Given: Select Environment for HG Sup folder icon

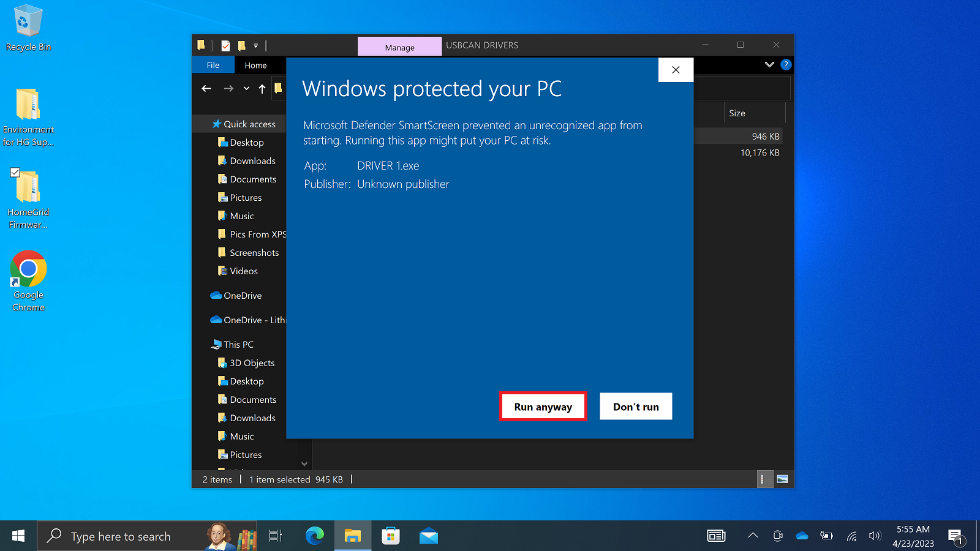Looking at the screenshot, I should (x=28, y=118).
